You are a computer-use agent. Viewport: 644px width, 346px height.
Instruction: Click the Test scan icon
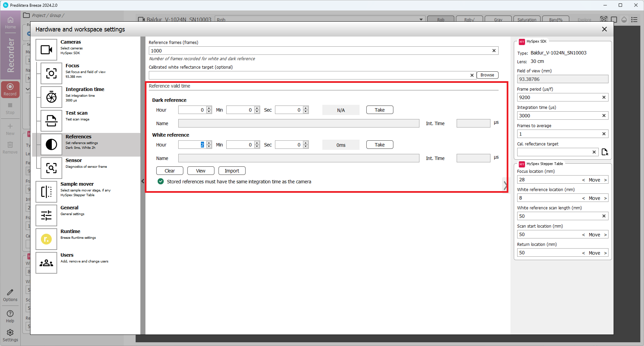pos(51,121)
